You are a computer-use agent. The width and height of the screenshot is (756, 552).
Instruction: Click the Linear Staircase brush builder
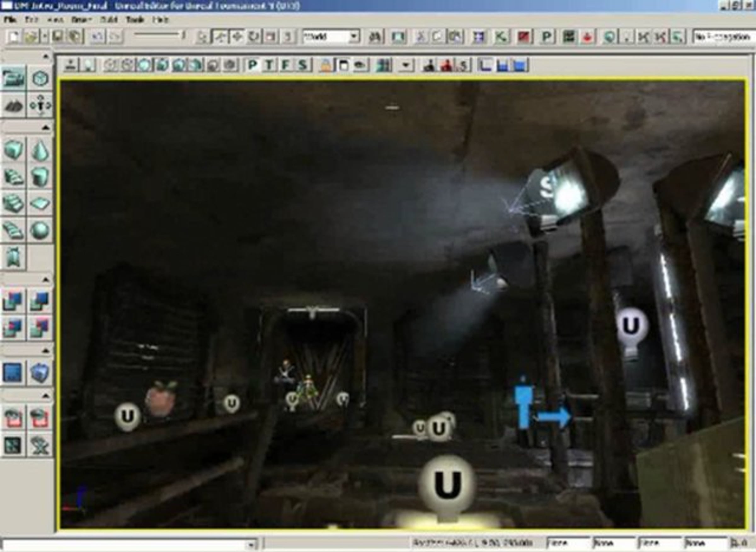point(13,203)
